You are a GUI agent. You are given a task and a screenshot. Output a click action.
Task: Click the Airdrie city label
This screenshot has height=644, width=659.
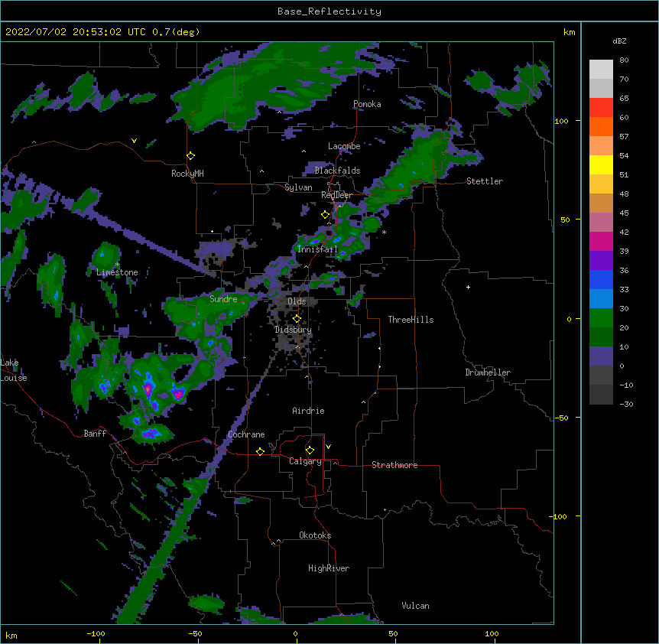pos(308,411)
